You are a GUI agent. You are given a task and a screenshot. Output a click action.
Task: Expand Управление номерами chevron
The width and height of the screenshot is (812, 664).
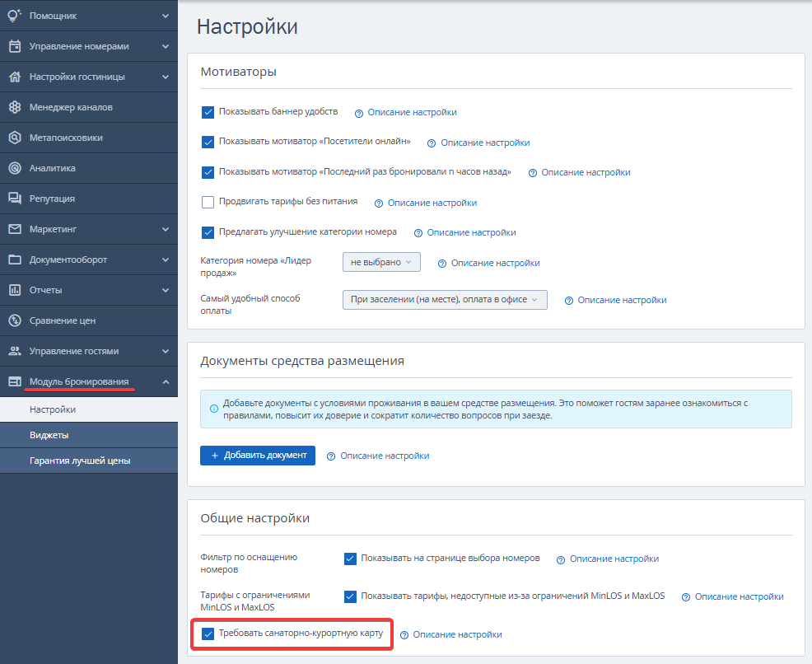[166, 47]
